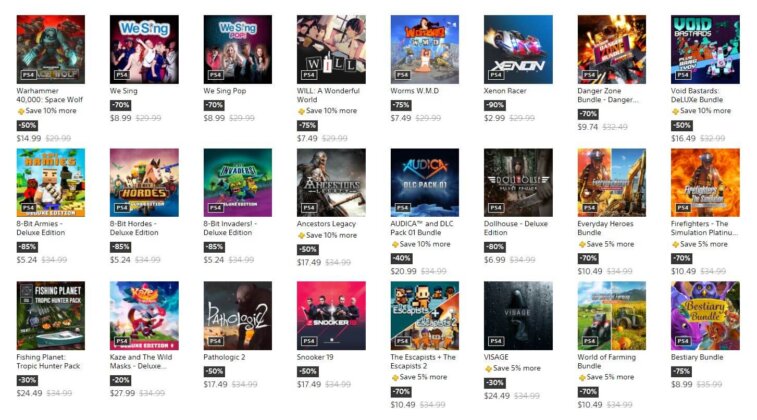The width and height of the screenshot is (757, 420).
Task: Open the Worms W.M.D game thumbnail
Action: click(x=424, y=49)
